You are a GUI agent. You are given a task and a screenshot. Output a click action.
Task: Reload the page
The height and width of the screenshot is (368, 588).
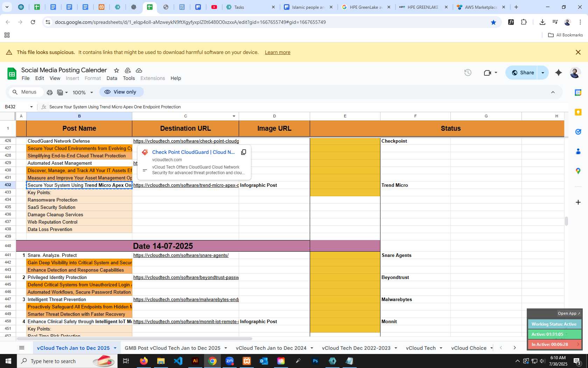point(33,22)
